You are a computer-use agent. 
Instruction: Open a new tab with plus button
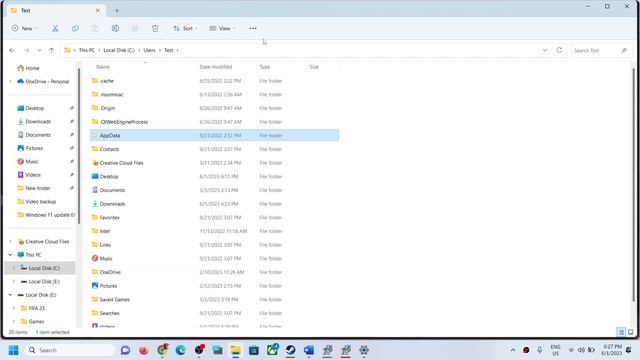[117, 11]
